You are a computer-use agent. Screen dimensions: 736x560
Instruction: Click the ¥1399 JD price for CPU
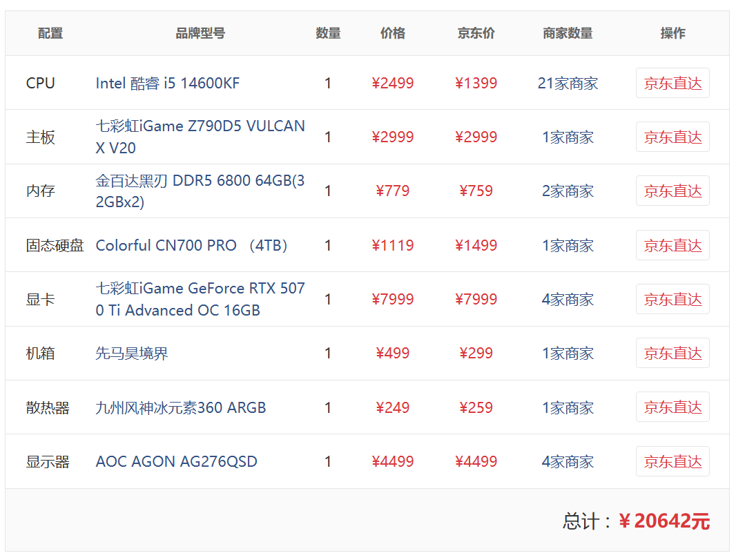point(476,83)
